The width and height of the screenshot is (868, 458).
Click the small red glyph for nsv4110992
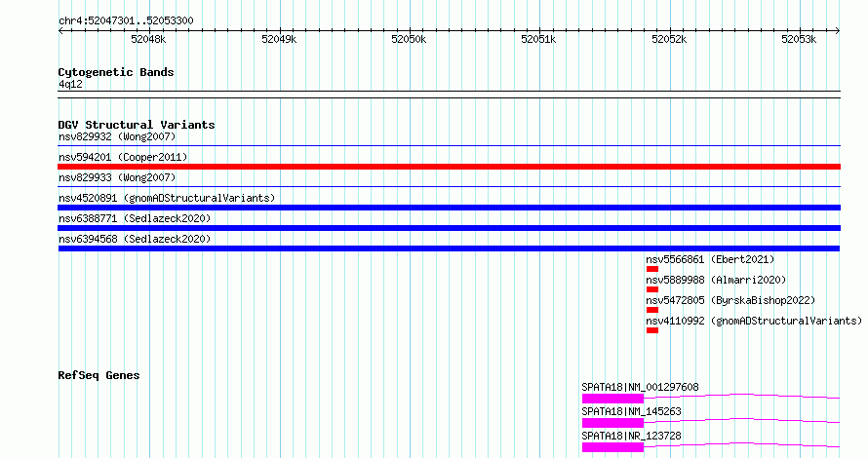click(652, 330)
